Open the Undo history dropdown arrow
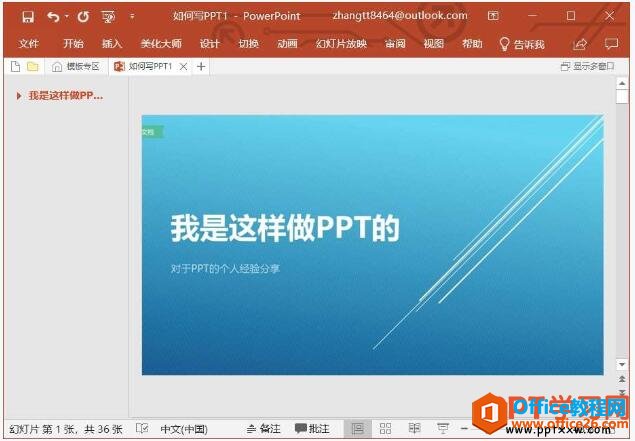The width and height of the screenshot is (635, 441). click(67, 17)
